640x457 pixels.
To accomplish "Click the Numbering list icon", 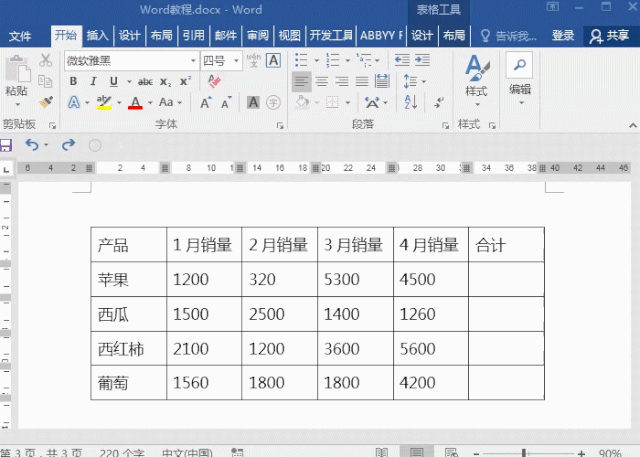I will pyautogui.click(x=333, y=60).
